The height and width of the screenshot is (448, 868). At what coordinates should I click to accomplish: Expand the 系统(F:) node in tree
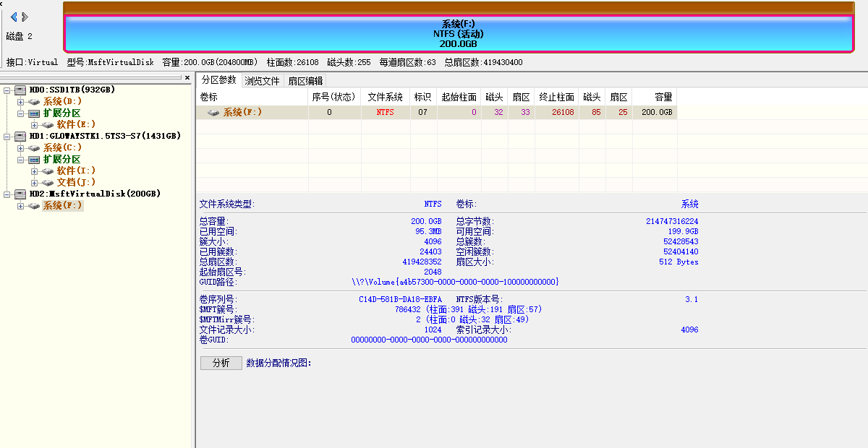[x=21, y=206]
